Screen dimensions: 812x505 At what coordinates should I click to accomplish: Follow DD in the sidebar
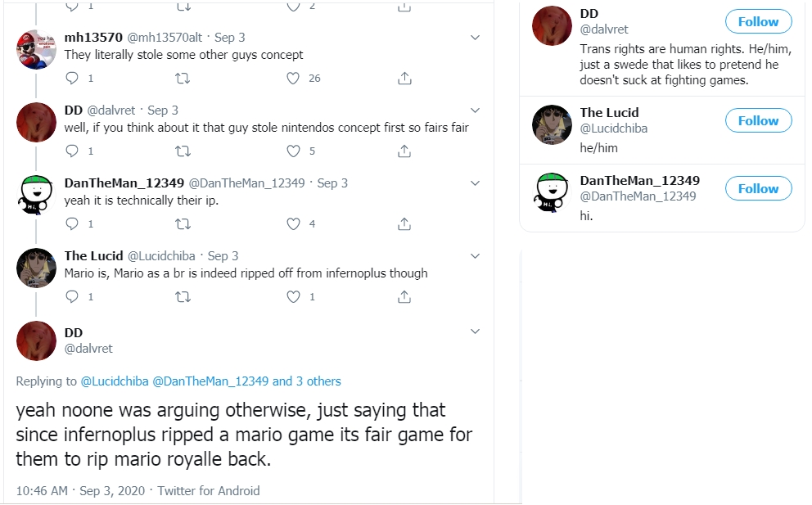coord(758,22)
